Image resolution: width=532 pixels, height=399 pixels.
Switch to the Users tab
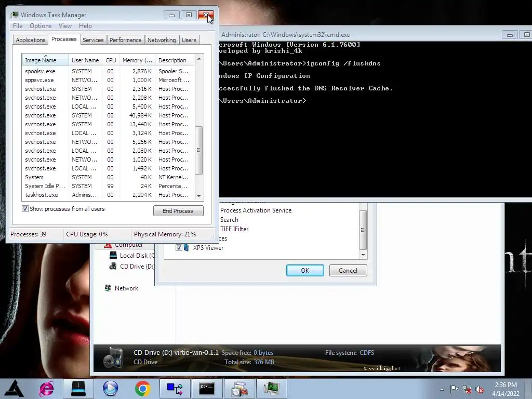point(189,40)
